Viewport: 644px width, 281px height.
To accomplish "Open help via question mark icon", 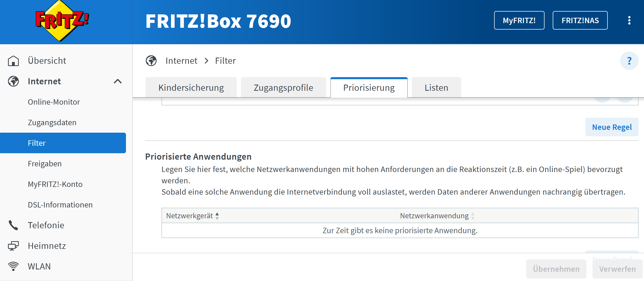I will [629, 61].
